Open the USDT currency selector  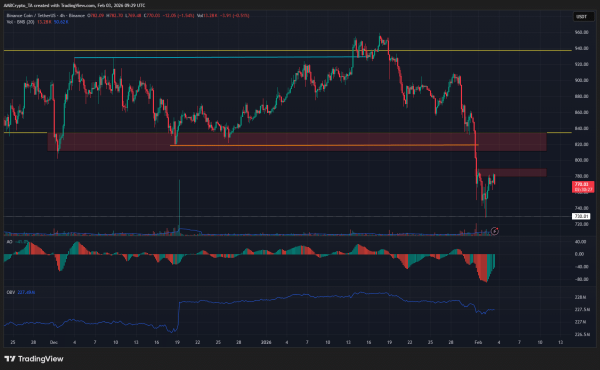(583, 16)
